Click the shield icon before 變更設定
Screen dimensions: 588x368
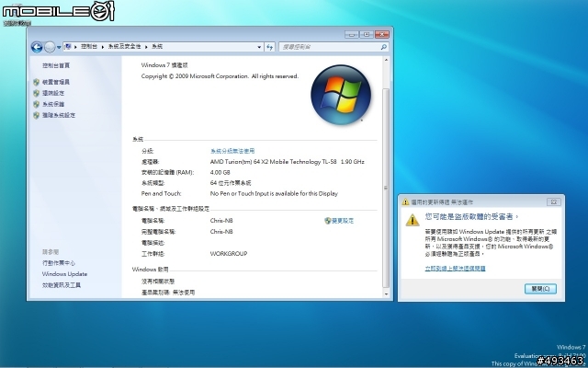[328, 221]
